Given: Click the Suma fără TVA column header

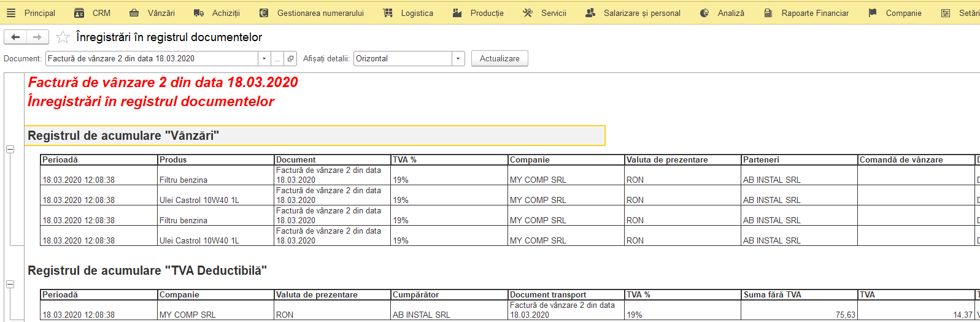Looking at the screenshot, I should point(800,294).
